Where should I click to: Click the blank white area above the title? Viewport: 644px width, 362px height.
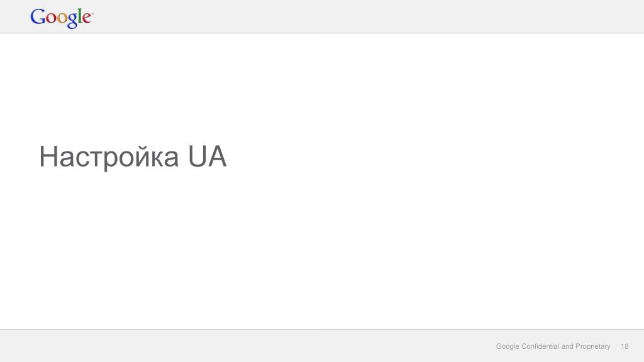click(322, 86)
